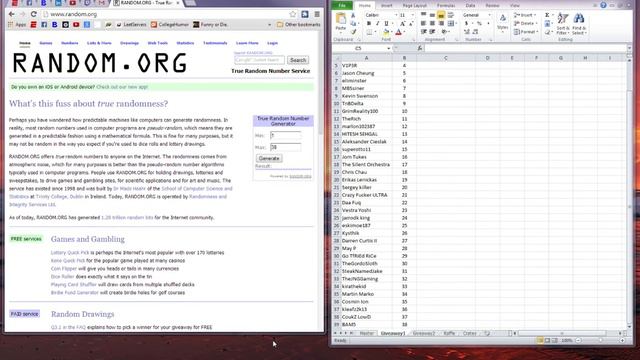Click the Borders icon in Font group
This screenshot has width=640, height=360.
click(x=369, y=32)
